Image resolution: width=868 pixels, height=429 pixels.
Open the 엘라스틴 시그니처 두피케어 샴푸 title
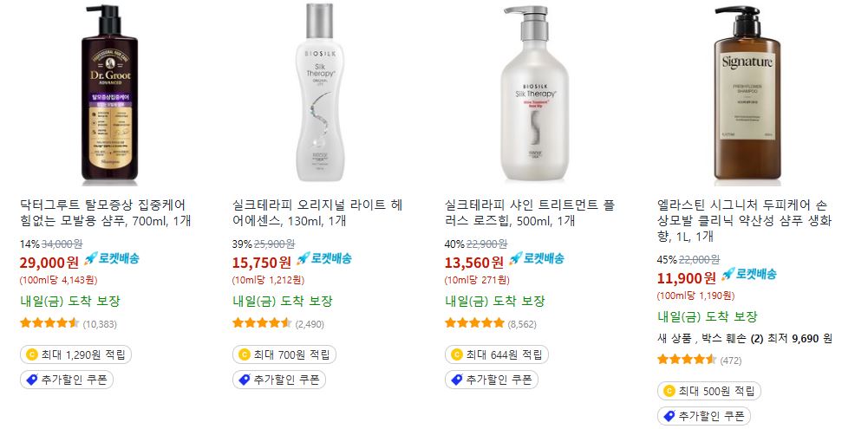point(743,221)
